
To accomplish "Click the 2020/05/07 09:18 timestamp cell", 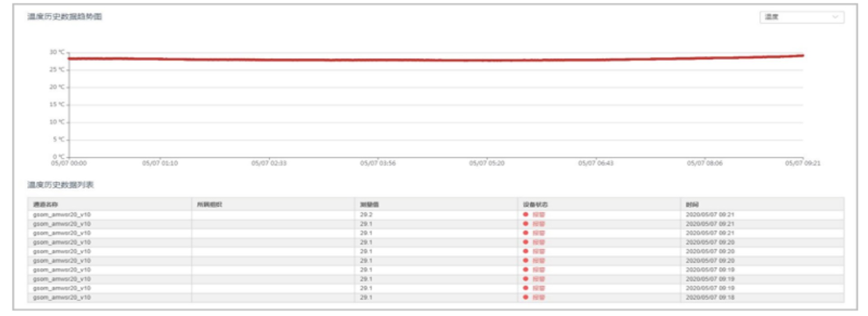I will 710,297.
